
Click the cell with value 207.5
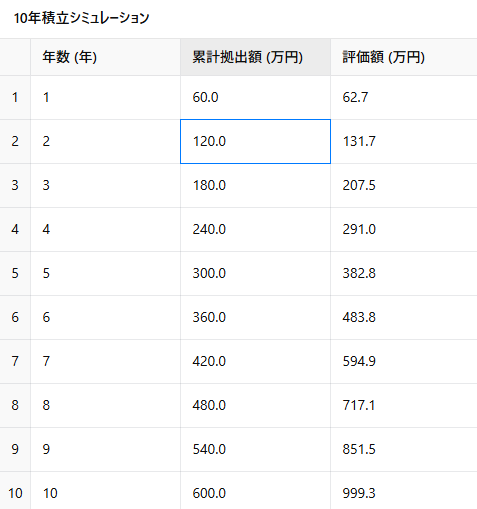click(404, 185)
